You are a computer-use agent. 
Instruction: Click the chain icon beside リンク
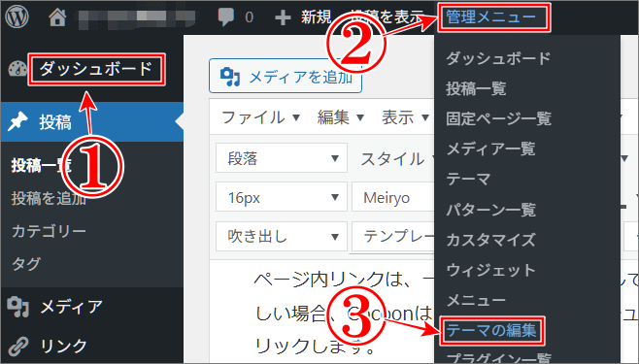click(x=18, y=347)
